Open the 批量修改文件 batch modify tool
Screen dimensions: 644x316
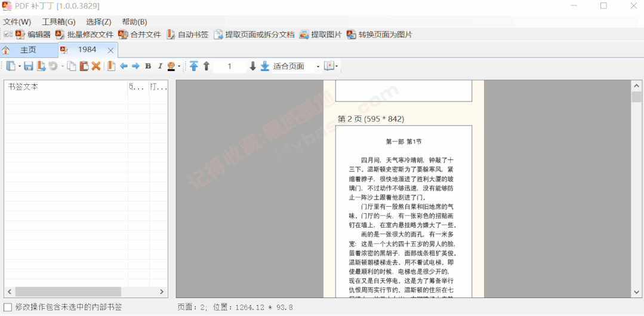tap(85, 35)
